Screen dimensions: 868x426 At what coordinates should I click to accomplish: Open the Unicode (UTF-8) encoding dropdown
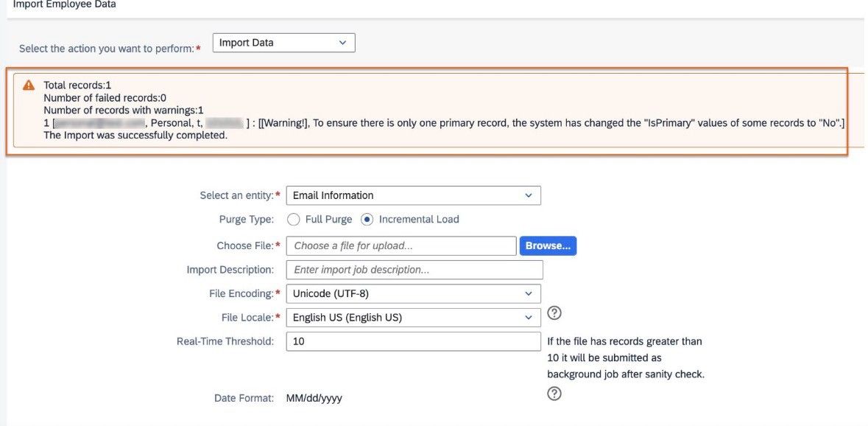(414, 293)
